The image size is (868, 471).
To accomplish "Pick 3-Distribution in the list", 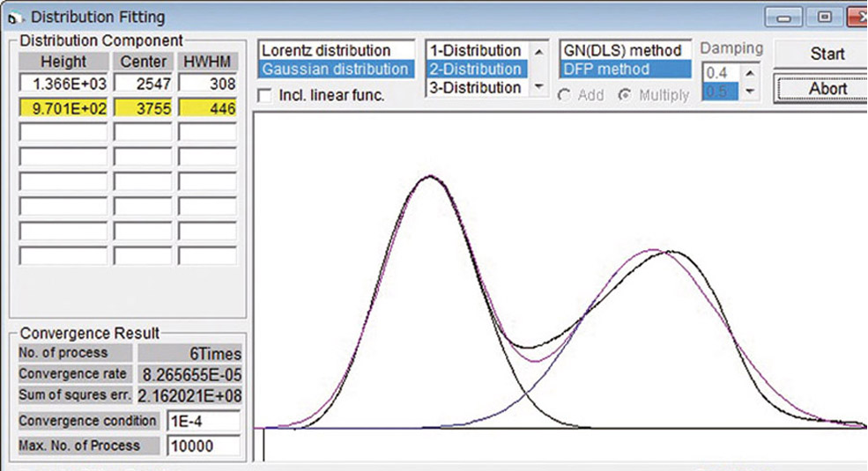I will point(478,87).
